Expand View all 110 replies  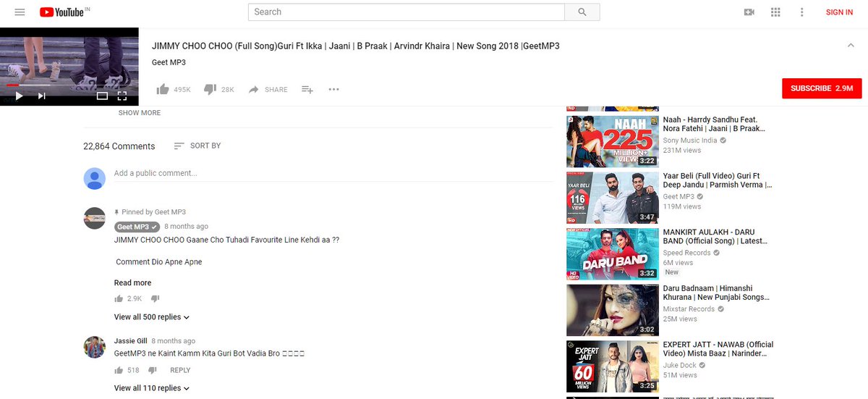[152, 388]
